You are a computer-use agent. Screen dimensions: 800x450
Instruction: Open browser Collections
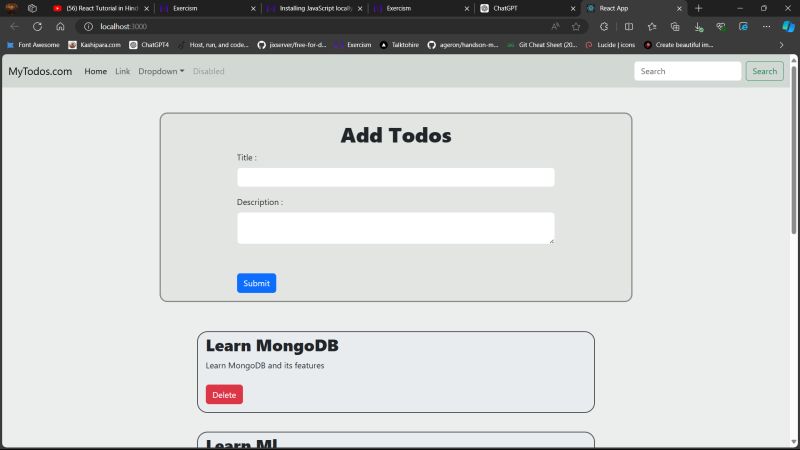(x=675, y=27)
